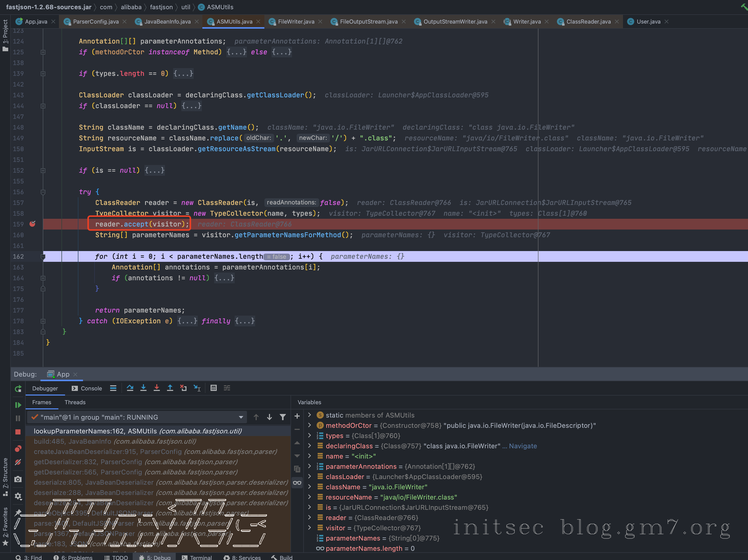This screenshot has height=560, width=748.
Task: Click the Navigate link next to declaringClass
Action: coord(523,446)
